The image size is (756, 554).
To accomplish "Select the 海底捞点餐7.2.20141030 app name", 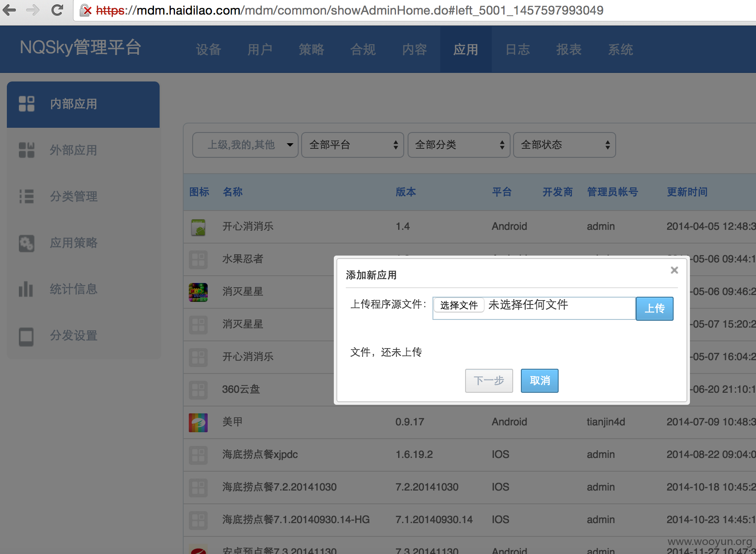I will (x=279, y=487).
